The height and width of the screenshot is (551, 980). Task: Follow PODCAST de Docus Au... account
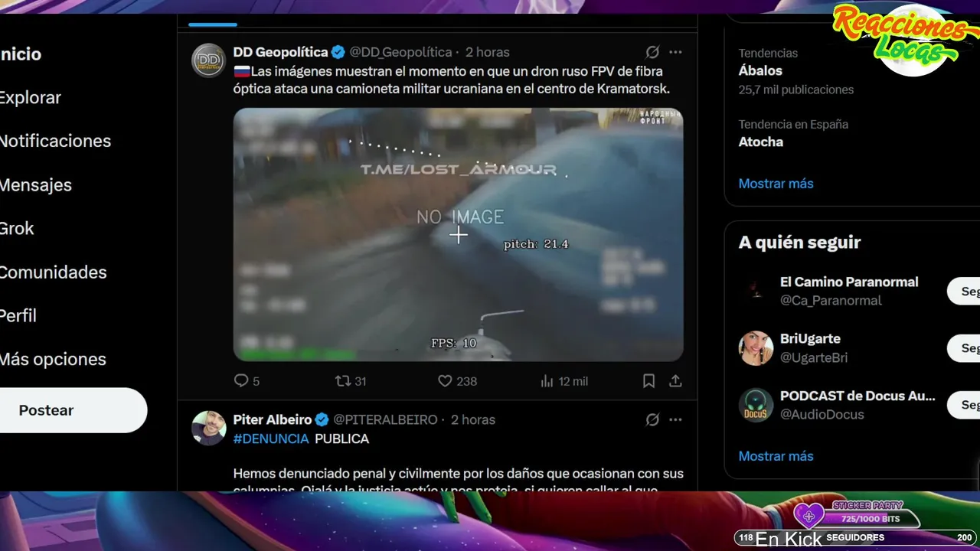[x=966, y=405]
